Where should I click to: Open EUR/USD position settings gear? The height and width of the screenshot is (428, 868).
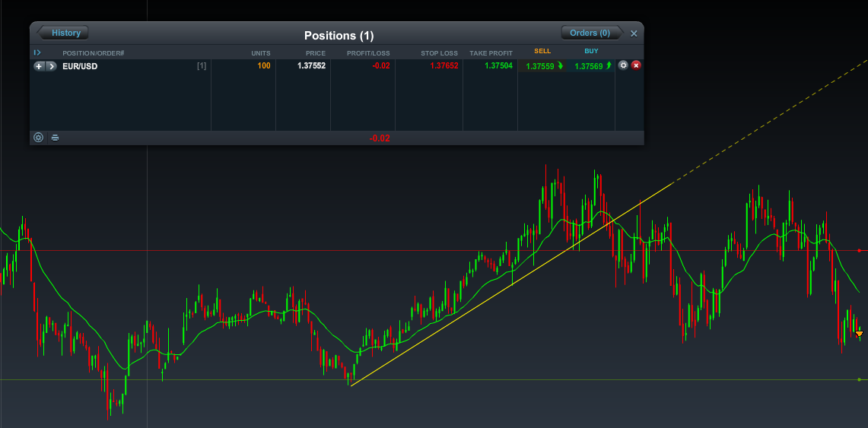click(623, 65)
